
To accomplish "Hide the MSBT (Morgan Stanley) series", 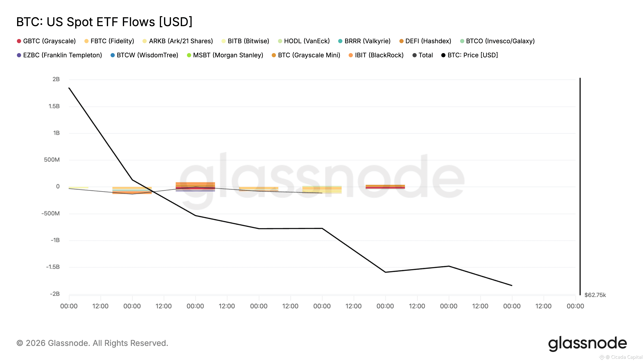I will pos(225,55).
